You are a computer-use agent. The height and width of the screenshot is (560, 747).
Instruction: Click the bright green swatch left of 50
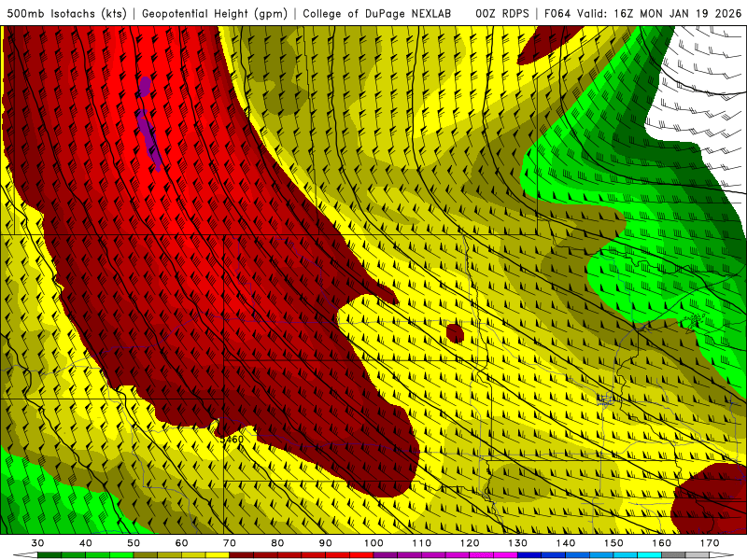click(121, 555)
